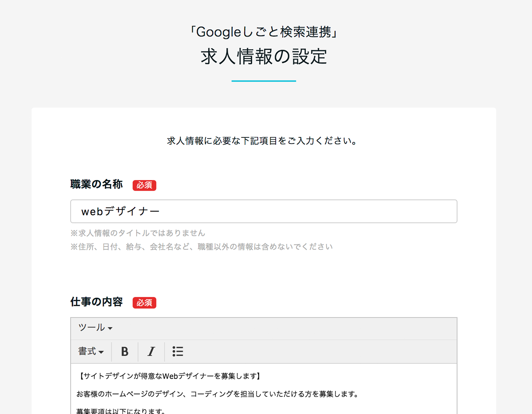Insert a bulleted list in the editor

pyautogui.click(x=178, y=351)
